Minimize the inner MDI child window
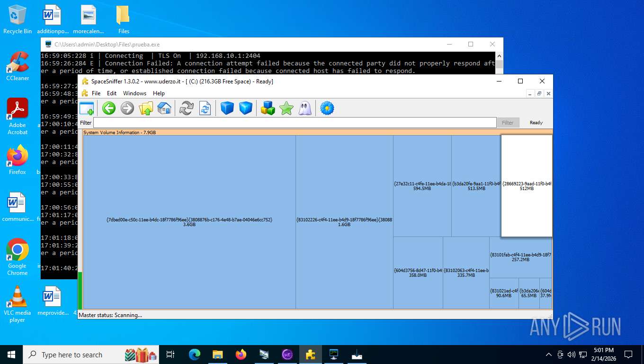644x364 pixels. tap(530, 93)
